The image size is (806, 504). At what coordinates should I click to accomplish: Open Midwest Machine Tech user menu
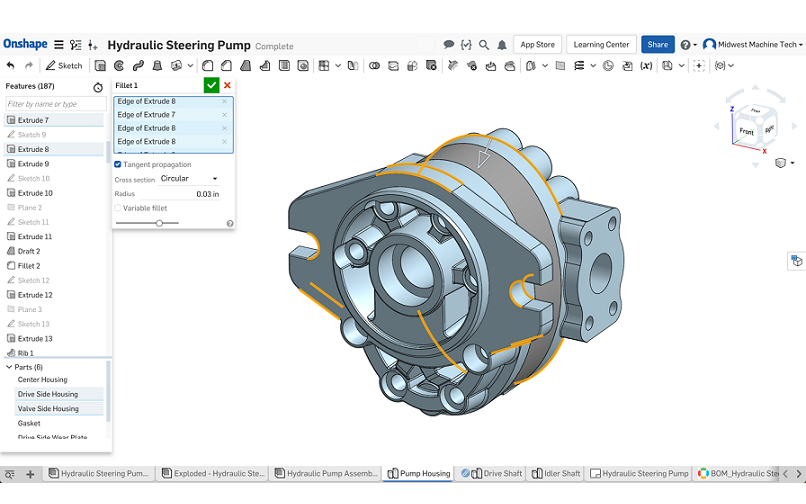click(753, 45)
